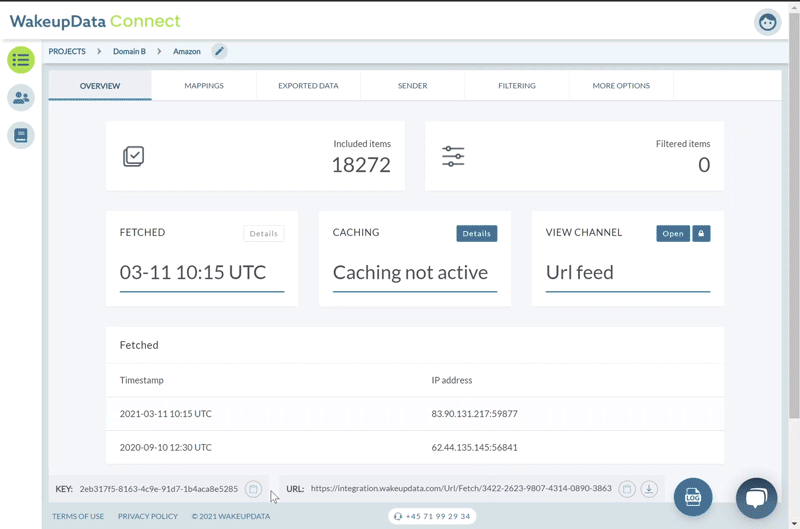Open the documentation book sidebar icon
Screen dimensions: 800x529
coord(21,135)
